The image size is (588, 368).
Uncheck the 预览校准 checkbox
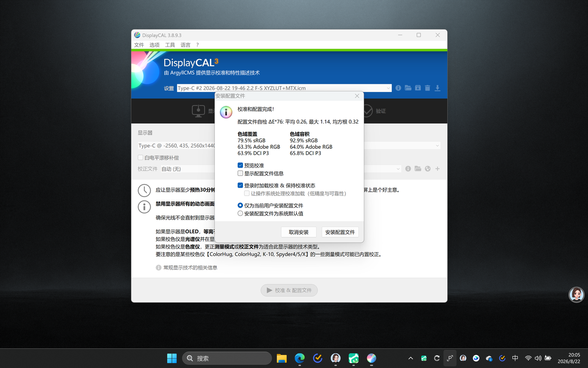pos(240,165)
